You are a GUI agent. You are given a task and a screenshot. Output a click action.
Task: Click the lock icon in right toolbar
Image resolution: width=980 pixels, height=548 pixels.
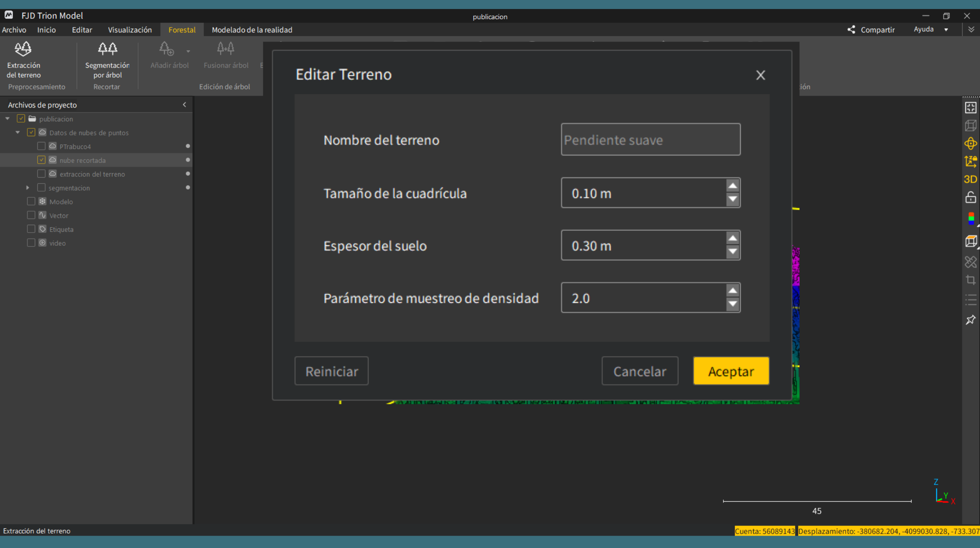[970, 197]
